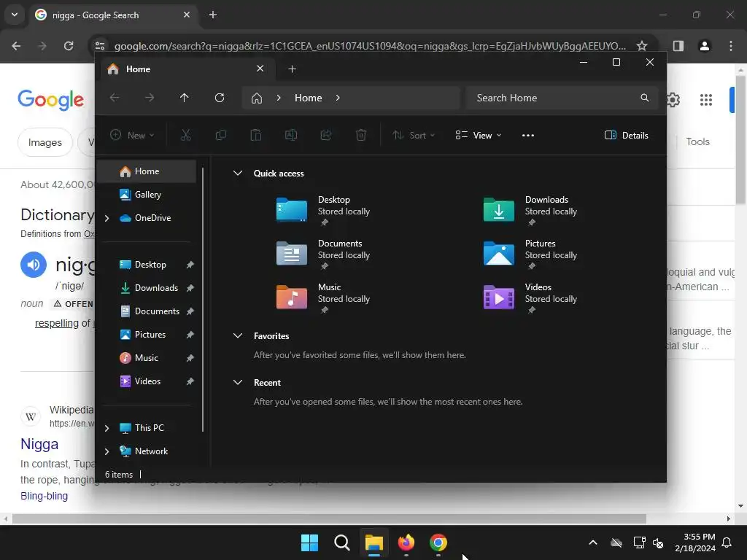Unpin Pictures from sidebar using its pin
The width and height of the screenshot is (747, 560).
pyautogui.click(x=190, y=335)
